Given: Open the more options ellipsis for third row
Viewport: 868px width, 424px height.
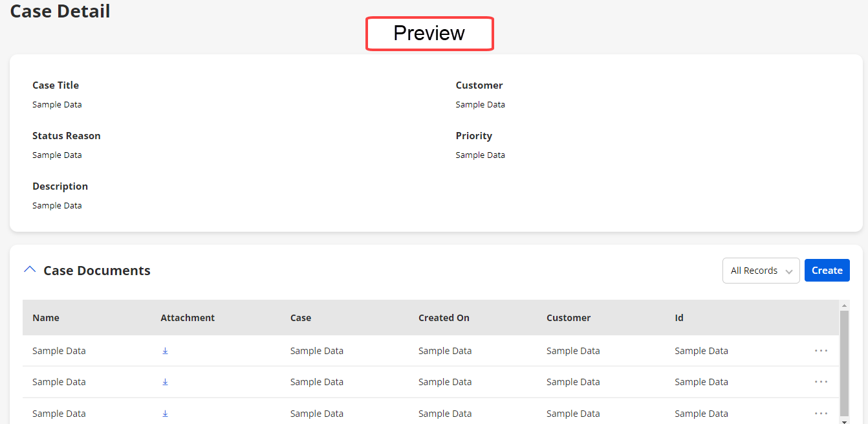Looking at the screenshot, I should [821, 414].
